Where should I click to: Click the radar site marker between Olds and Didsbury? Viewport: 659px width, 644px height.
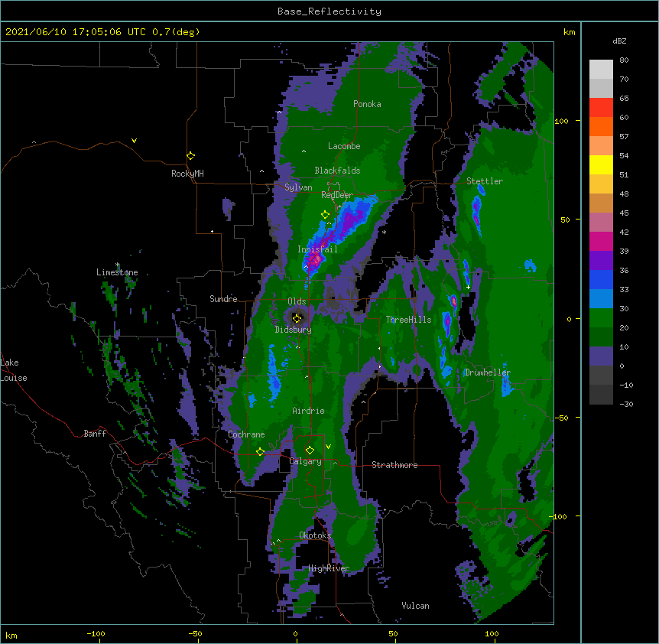[297, 318]
